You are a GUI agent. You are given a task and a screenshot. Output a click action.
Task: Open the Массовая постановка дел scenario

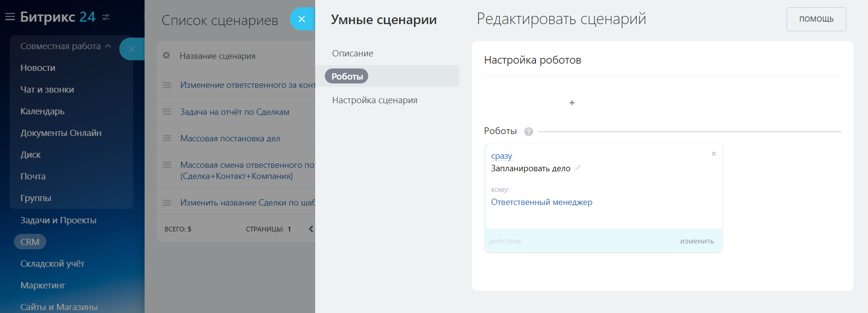point(230,138)
